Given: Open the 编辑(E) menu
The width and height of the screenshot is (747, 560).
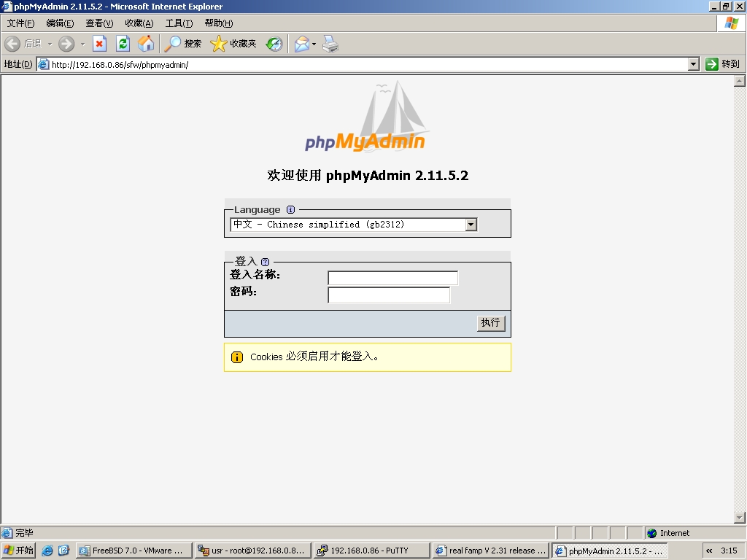Looking at the screenshot, I should 60,23.
